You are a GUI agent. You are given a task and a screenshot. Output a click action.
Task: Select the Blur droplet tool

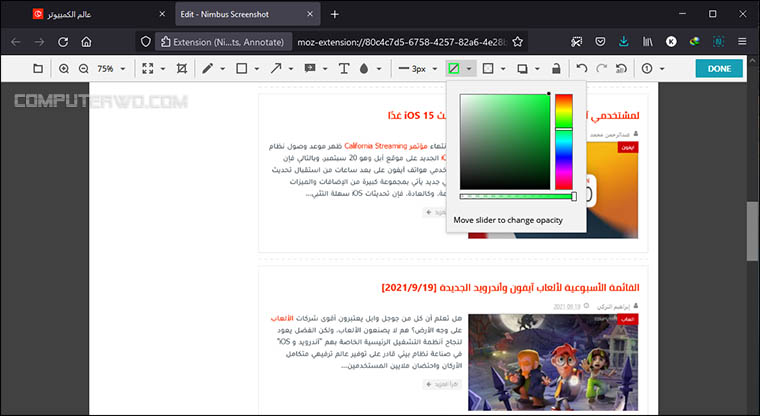pyautogui.click(x=364, y=69)
